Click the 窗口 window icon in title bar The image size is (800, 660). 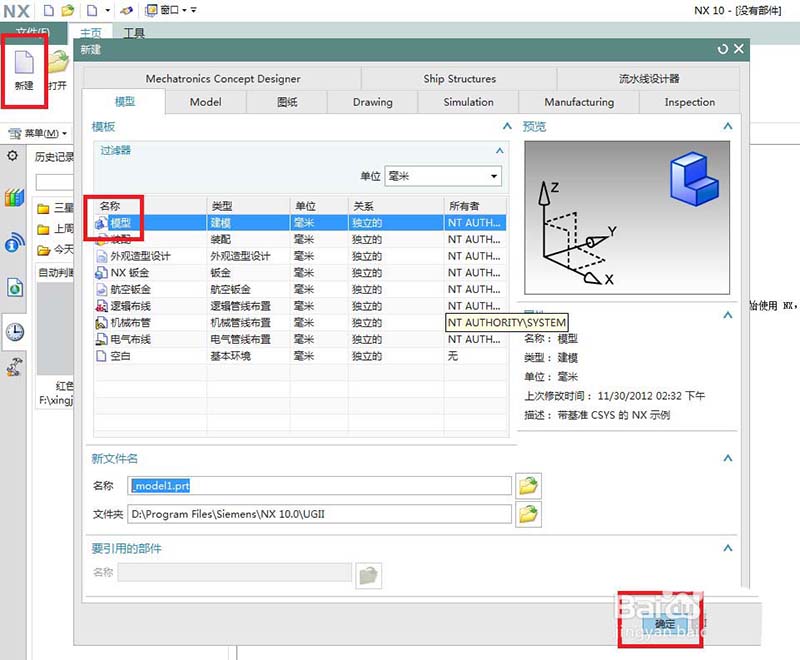[152, 10]
